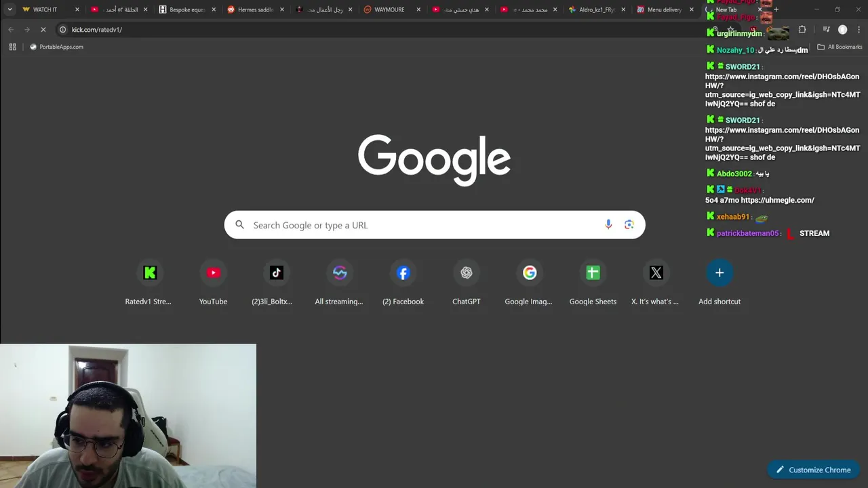This screenshot has width=868, height=488.
Task: Switch to the Aldro_kz1 tab
Action: [x=595, y=9]
